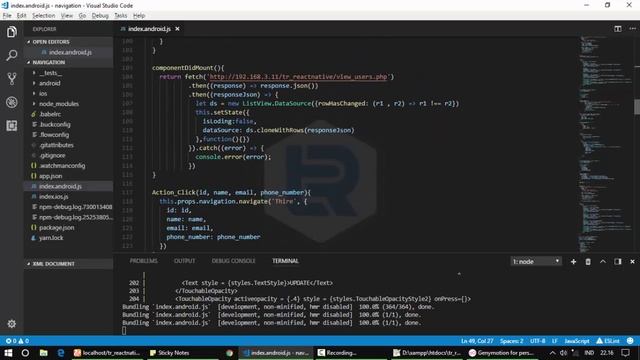Screen dimensions: 640x360
Task: Add a new terminal with plus icon
Action: [x=573, y=262]
